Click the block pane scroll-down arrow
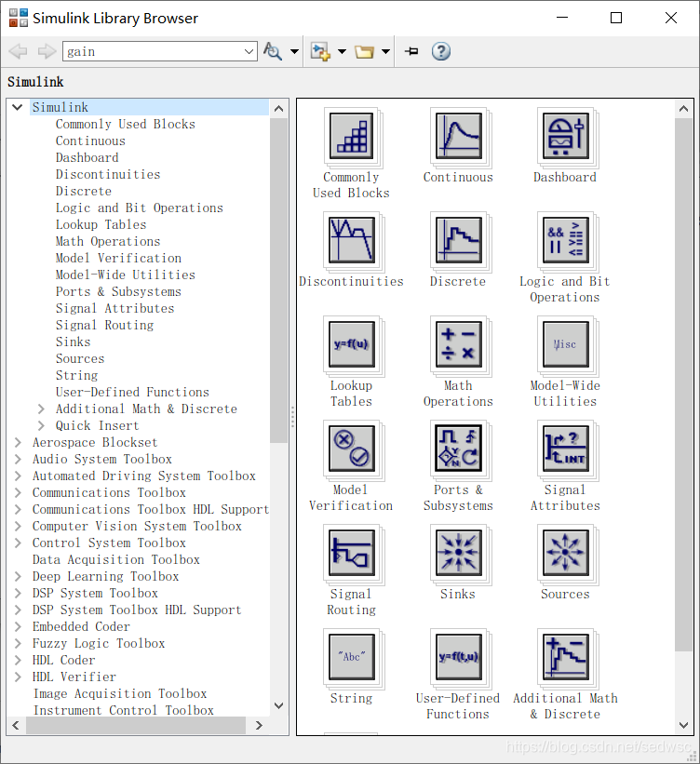This screenshot has height=764, width=700. [684, 726]
